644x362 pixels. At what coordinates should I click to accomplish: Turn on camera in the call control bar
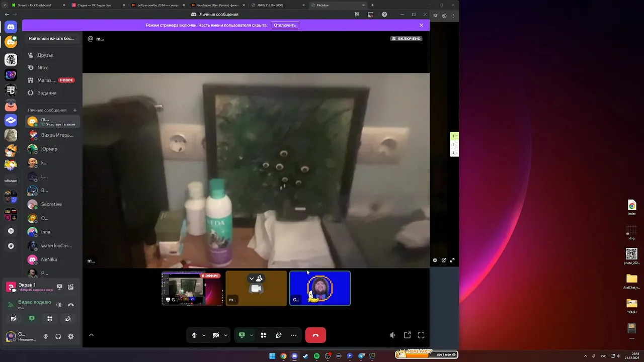[216, 335]
